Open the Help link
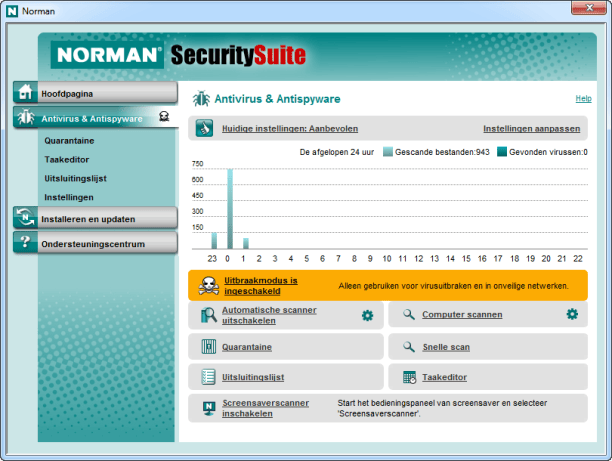The height and width of the screenshot is (461, 612). point(584,98)
